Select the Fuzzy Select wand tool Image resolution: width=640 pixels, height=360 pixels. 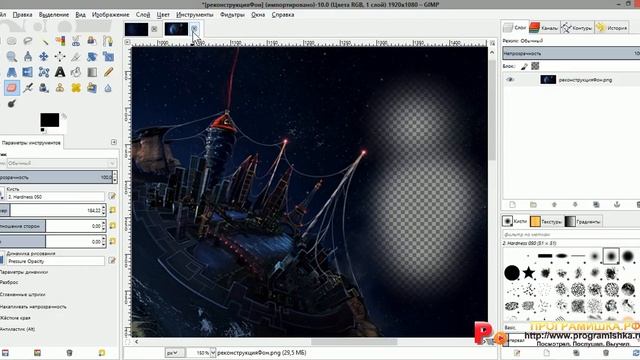click(44, 41)
